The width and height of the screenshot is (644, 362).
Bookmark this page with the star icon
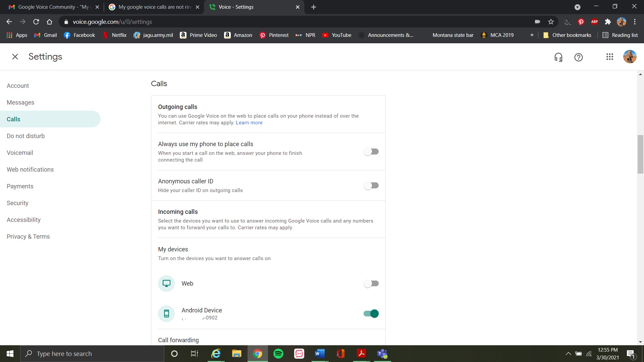coord(551,22)
